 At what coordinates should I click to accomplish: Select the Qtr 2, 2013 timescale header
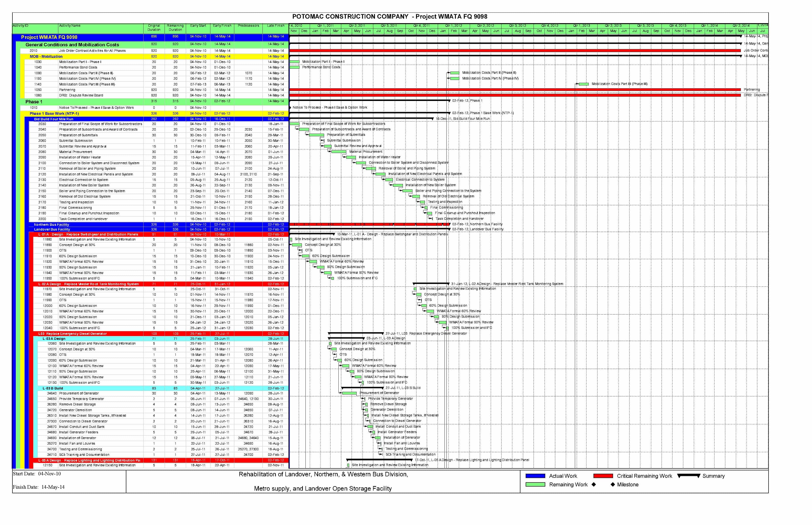(x=613, y=26)
